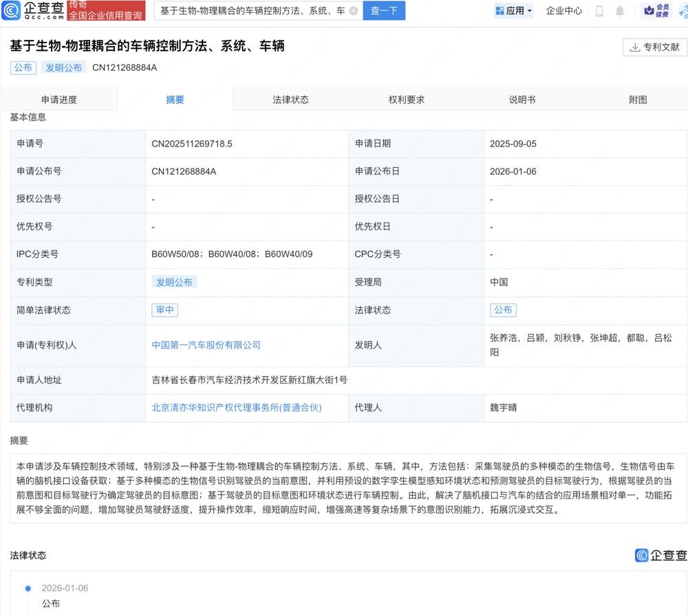Open the 北京清亦华知识产权代理事务所 agency link
The height and width of the screenshot is (616, 688).
pos(237,408)
